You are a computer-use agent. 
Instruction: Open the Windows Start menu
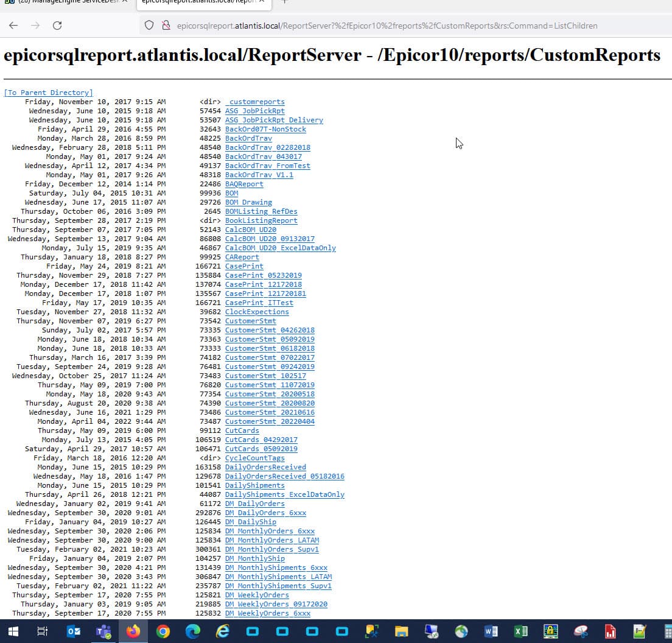pyautogui.click(x=13, y=631)
